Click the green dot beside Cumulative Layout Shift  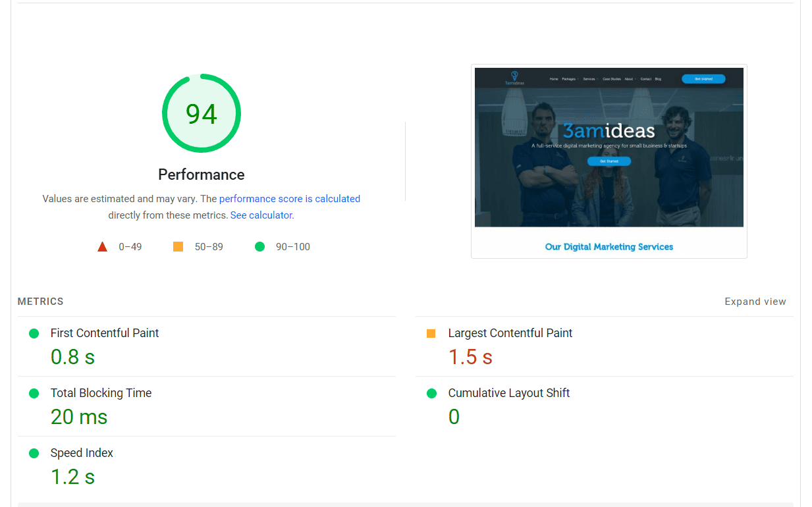click(x=431, y=394)
